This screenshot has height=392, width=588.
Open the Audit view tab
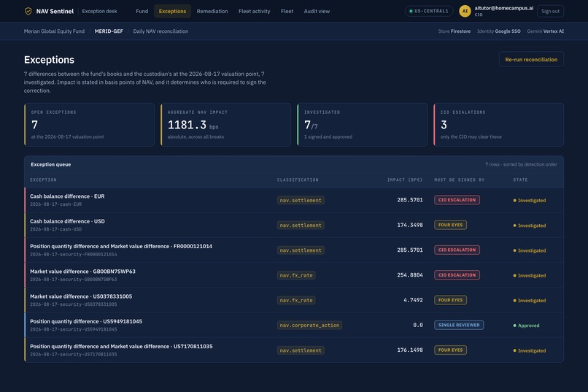click(317, 11)
